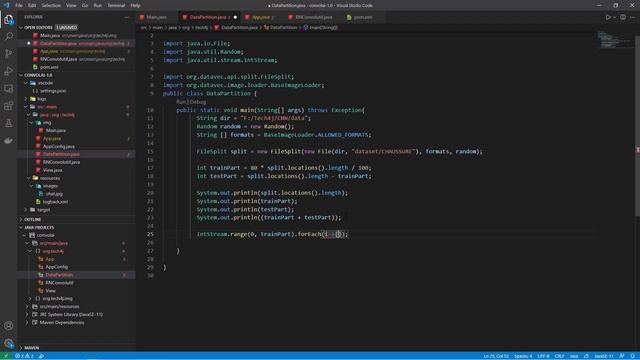Screen dimensions: 640x360
Task: Click the Split Editor icon
Action: [x=623, y=17]
